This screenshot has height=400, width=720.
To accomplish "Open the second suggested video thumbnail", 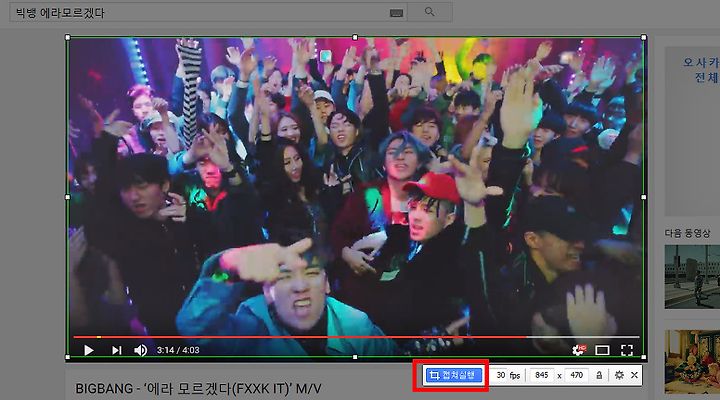I will [x=692, y=362].
